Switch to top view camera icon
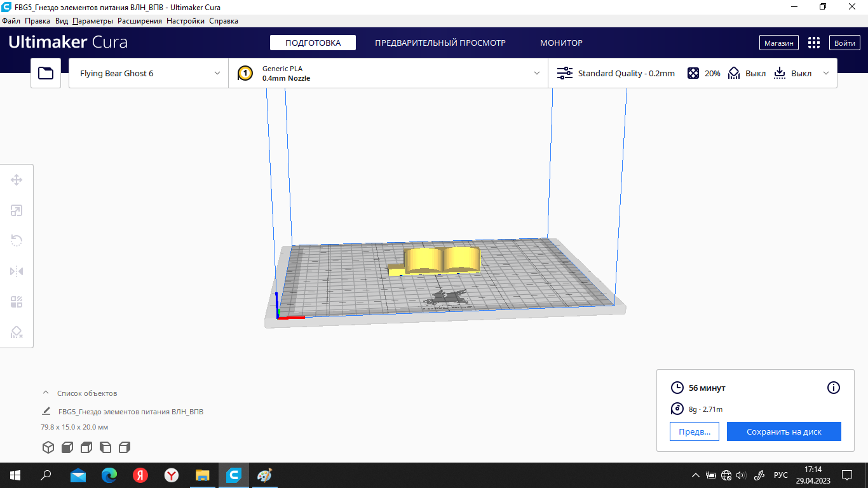 pyautogui.click(x=86, y=447)
